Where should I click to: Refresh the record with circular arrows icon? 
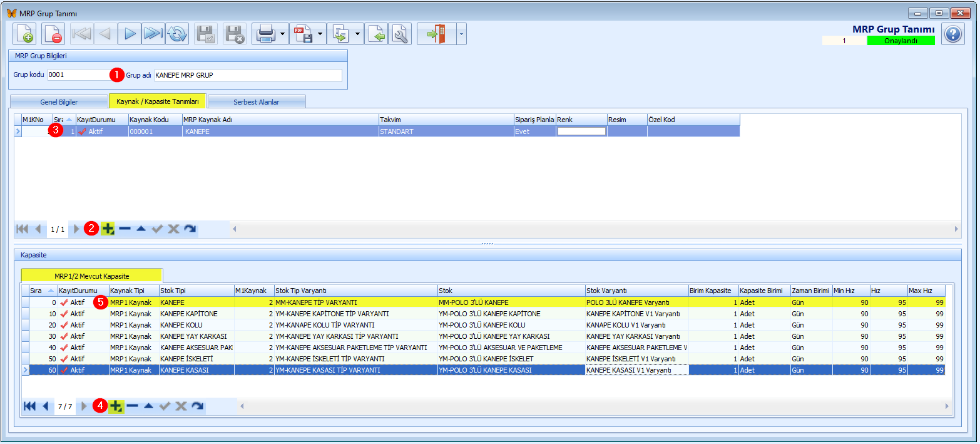click(x=177, y=34)
